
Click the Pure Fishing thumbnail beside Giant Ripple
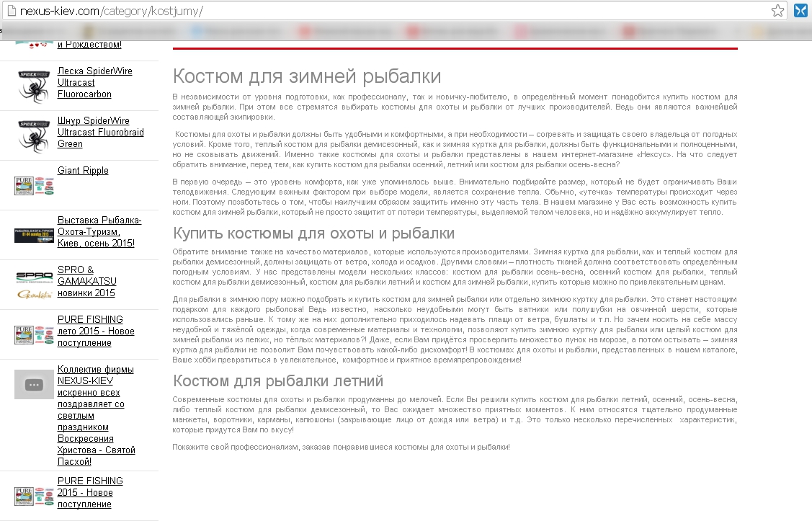[x=34, y=186]
